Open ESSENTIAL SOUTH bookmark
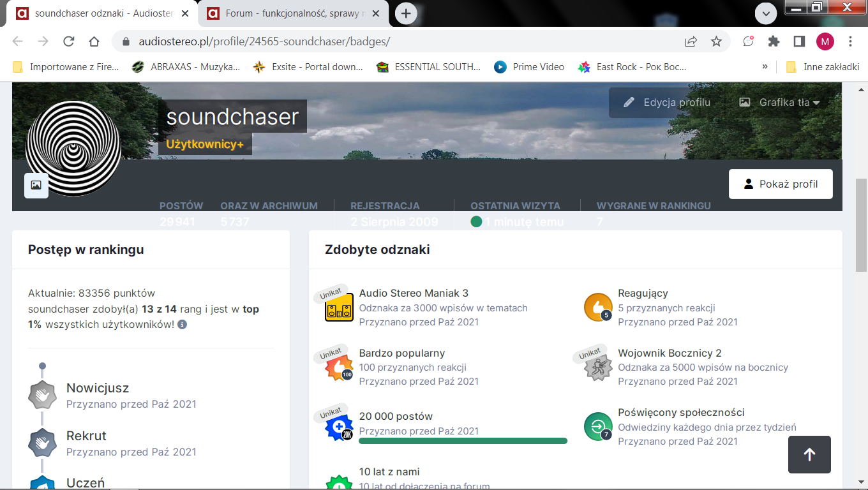The height and width of the screenshot is (490, 868). 428,66
